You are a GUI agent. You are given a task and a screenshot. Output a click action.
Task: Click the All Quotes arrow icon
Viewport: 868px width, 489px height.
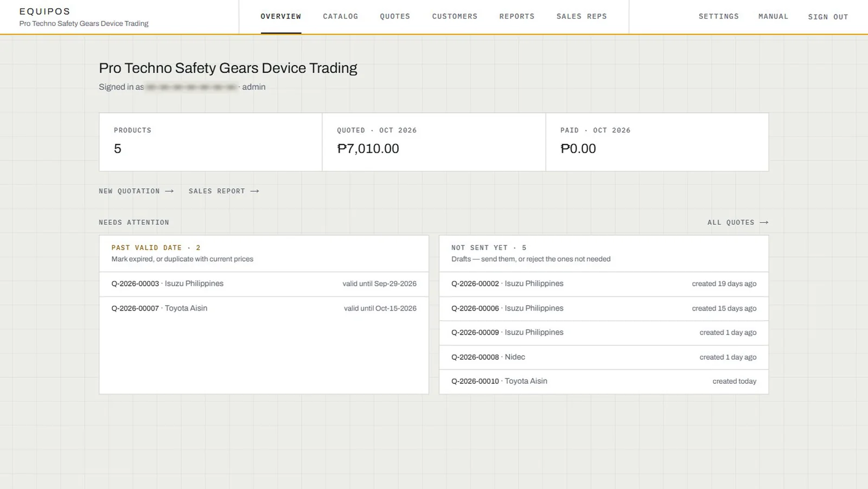764,222
